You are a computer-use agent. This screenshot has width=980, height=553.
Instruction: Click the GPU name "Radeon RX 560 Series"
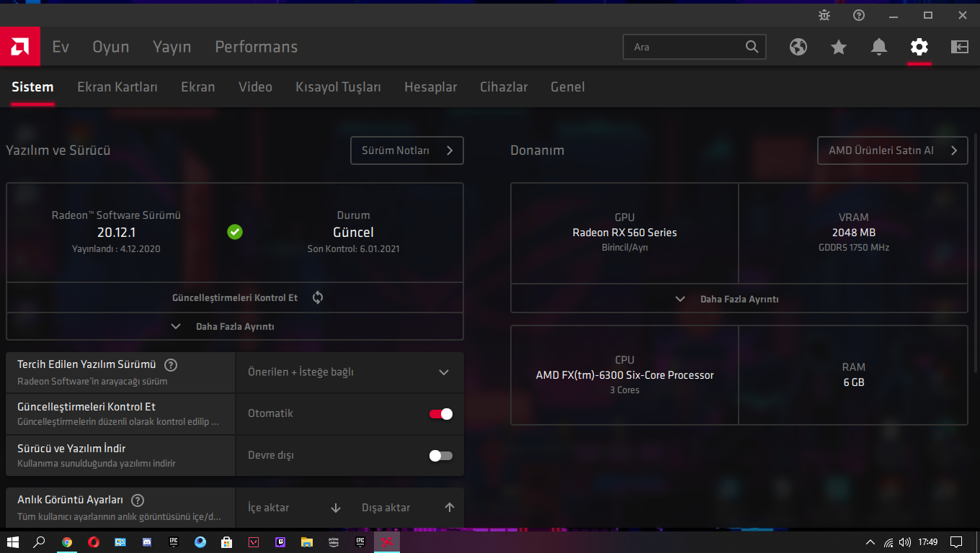click(x=625, y=233)
